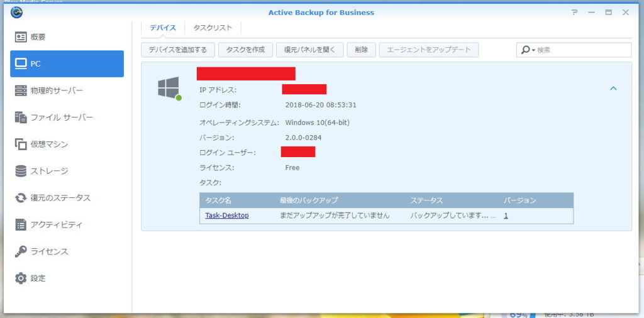
Task: Open the backup version count link 1
Action: pos(506,216)
